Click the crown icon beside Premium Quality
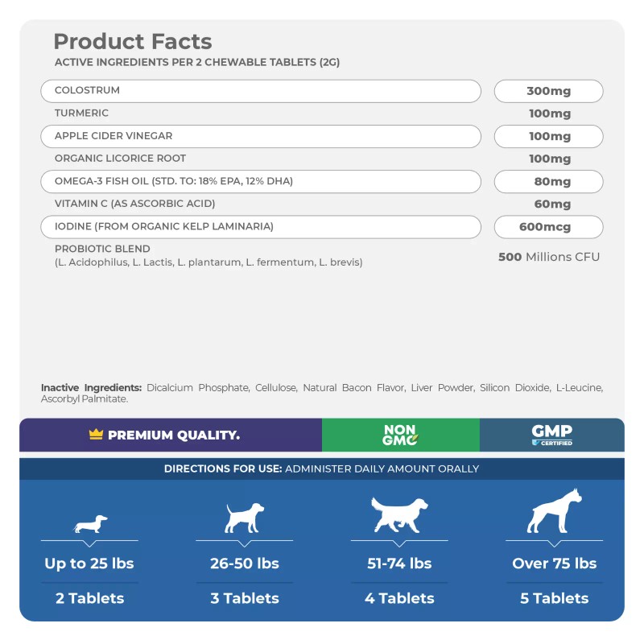Screen dimensions: 644x644 pos(97,435)
